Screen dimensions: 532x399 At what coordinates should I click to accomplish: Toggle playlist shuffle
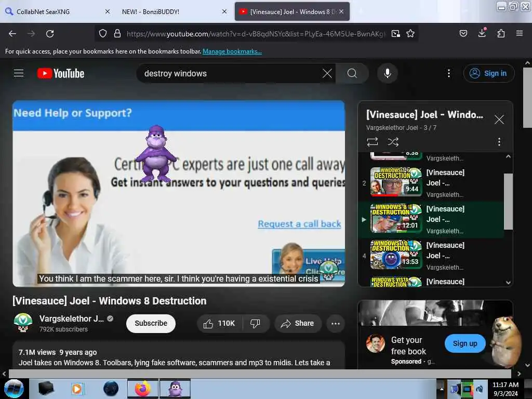click(393, 141)
